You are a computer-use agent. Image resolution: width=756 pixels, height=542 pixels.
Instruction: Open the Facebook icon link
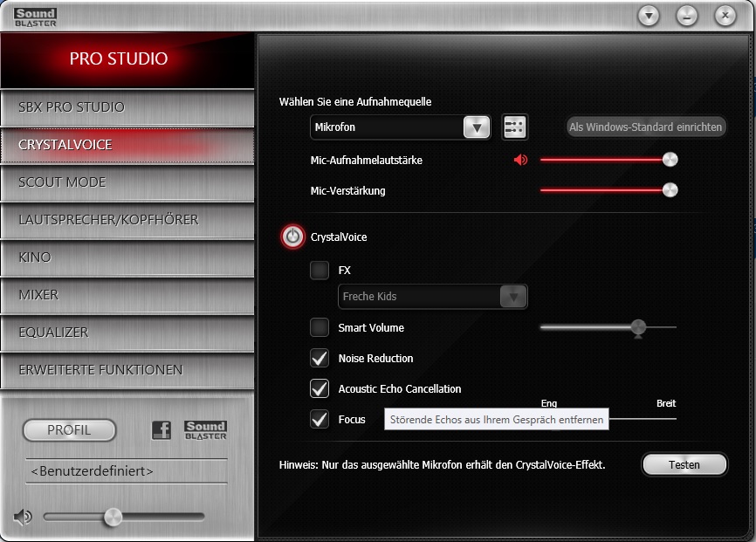162,429
